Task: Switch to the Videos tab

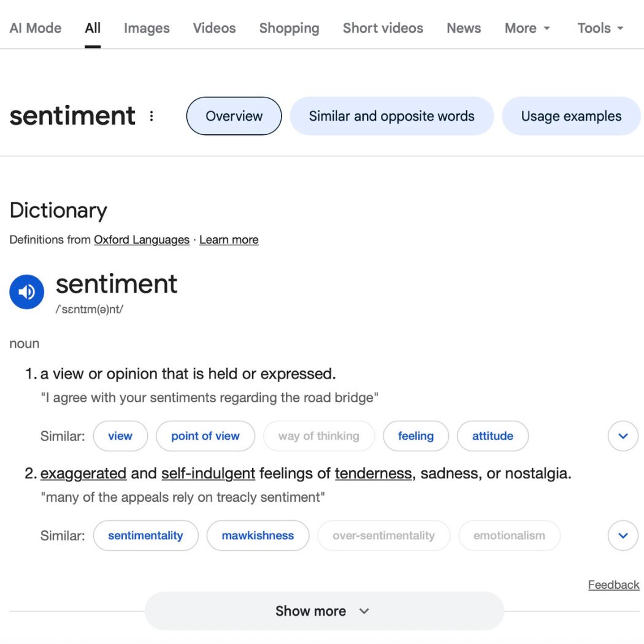Action: pos(214,28)
